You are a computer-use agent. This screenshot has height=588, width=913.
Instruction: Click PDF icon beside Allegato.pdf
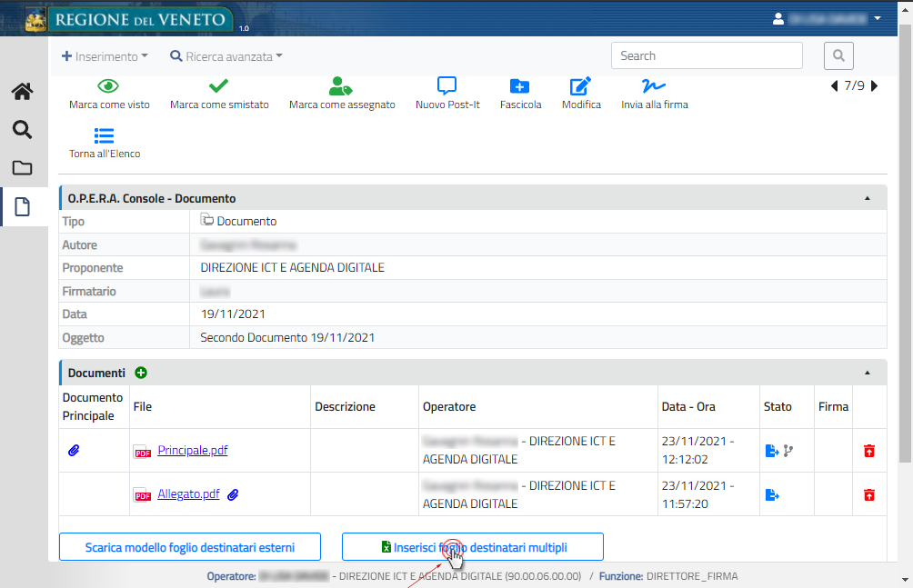143,495
